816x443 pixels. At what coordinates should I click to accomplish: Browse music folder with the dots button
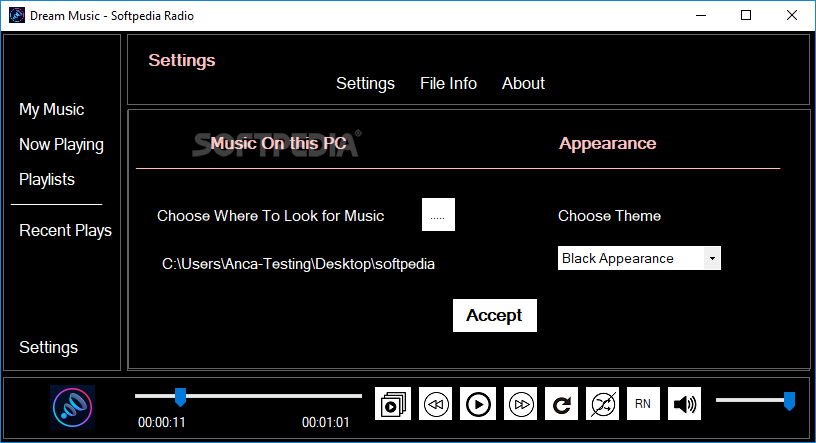click(x=438, y=214)
